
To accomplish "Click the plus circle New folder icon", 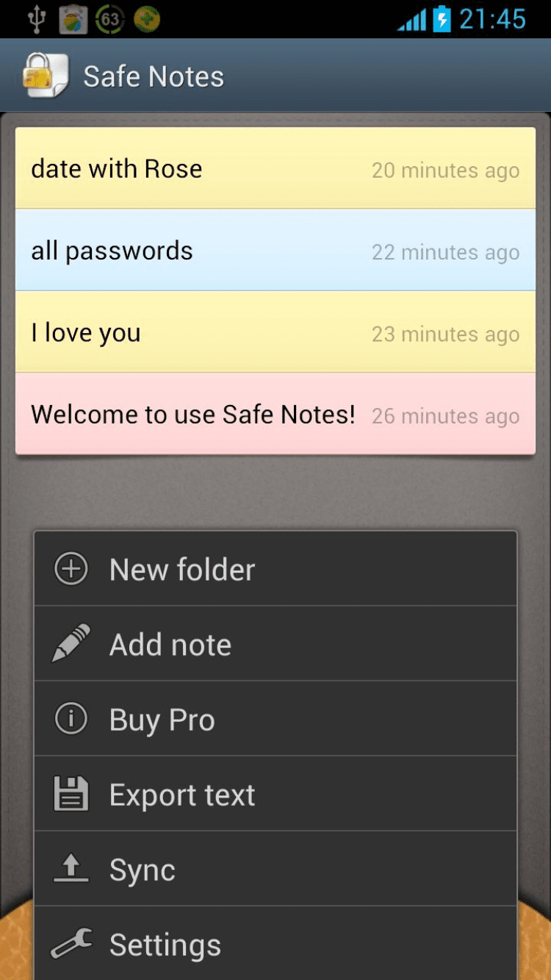I will click(71, 569).
